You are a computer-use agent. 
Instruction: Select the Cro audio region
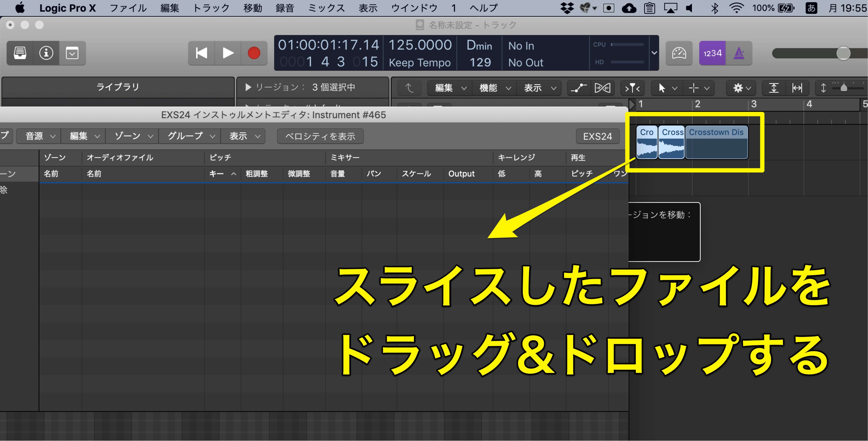(647, 142)
